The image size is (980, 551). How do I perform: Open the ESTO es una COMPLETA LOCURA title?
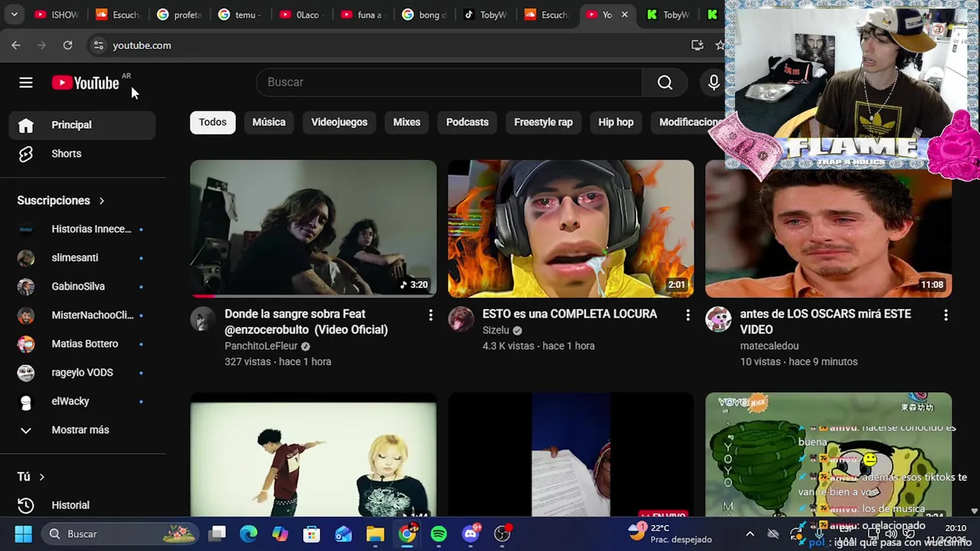click(570, 314)
